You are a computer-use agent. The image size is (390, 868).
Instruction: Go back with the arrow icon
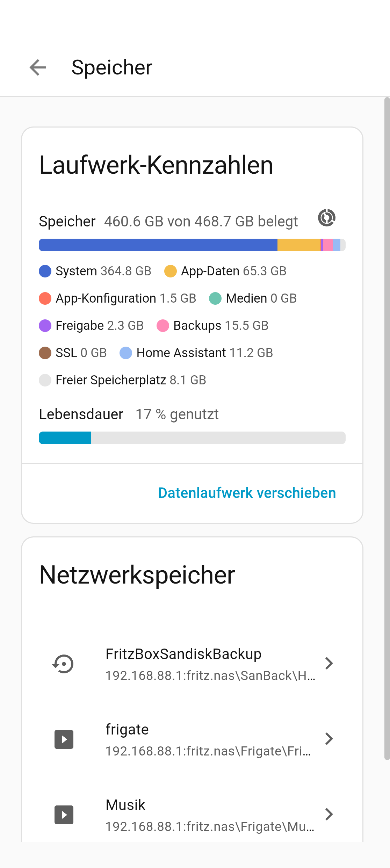(38, 67)
